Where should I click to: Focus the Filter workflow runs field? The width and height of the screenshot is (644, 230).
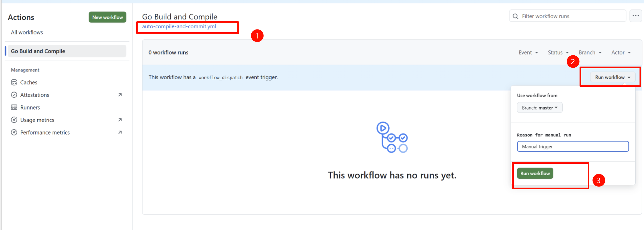(568, 16)
